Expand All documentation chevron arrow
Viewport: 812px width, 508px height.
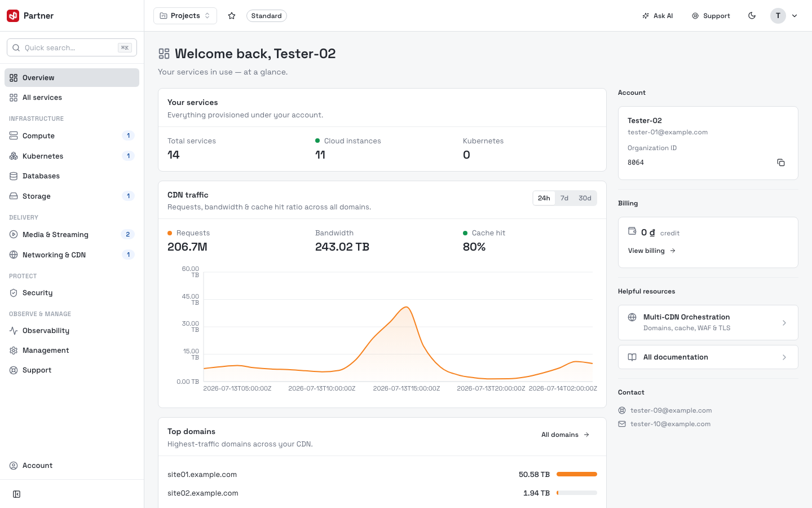(784, 357)
